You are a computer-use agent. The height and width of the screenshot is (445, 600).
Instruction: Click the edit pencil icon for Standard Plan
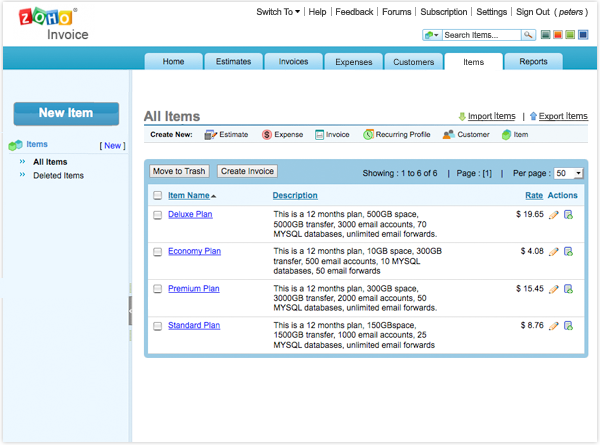(x=553, y=326)
